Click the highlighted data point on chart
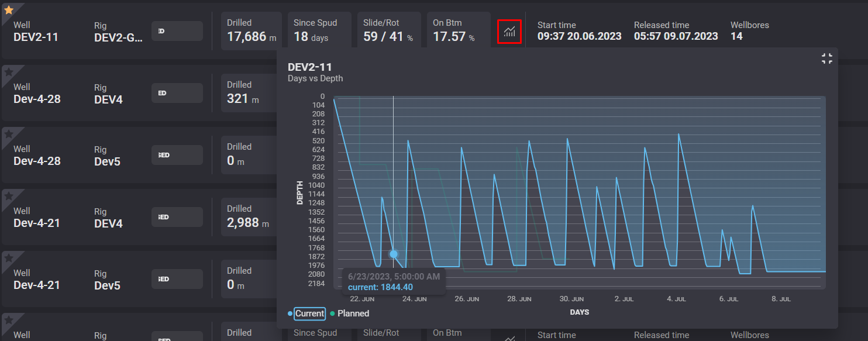 tap(394, 254)
